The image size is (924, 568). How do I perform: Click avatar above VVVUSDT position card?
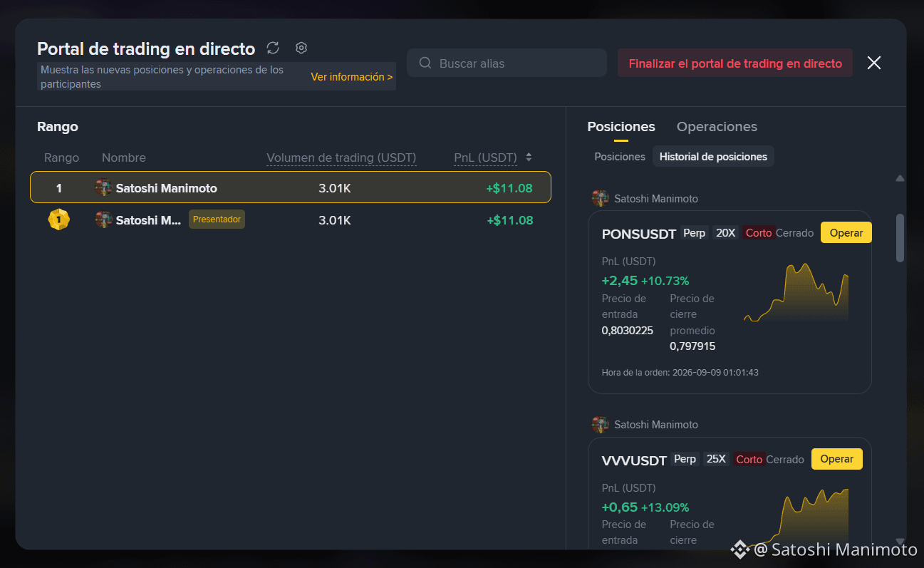click(x=601, y=425)
